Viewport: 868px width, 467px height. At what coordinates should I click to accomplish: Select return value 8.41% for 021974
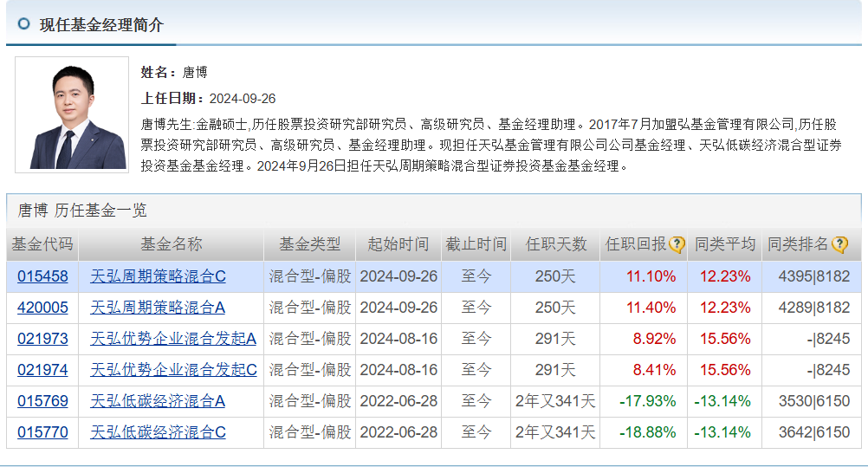[654, 369]
